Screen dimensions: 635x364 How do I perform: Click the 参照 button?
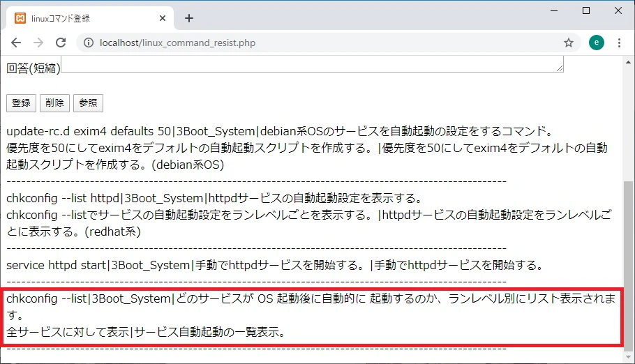click(89, 103)
